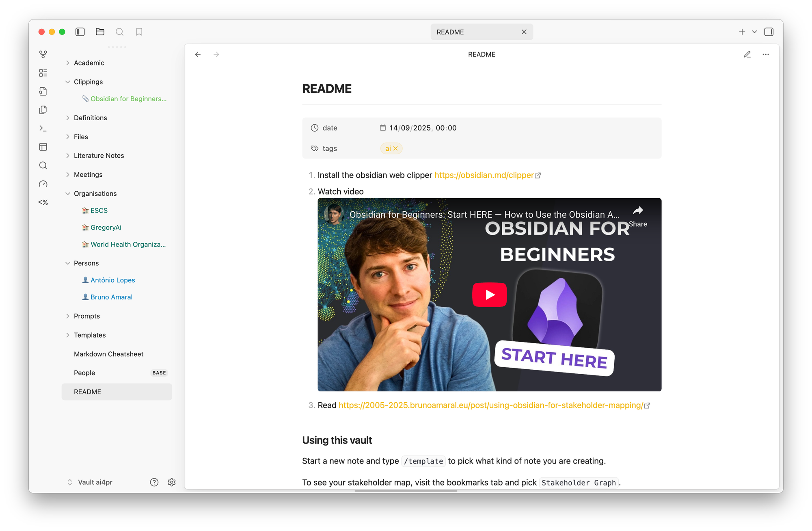Click the terminal command palette icon
Screen dimensions: 812x531
click(43, 128)
